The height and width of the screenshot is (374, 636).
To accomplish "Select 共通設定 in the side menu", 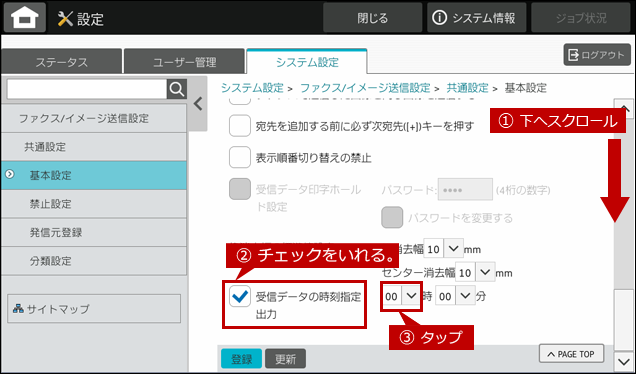I will click(x=94, y=147).
